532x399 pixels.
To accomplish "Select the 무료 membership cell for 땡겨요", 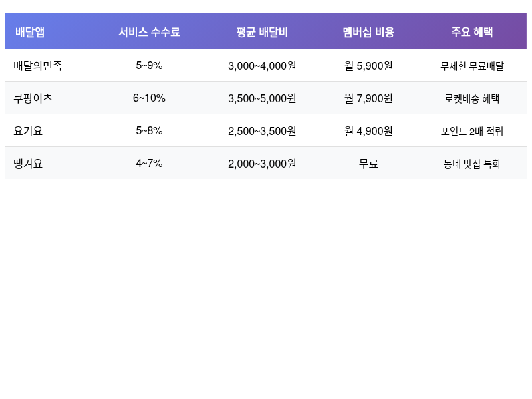I will [x=368, y=164].
